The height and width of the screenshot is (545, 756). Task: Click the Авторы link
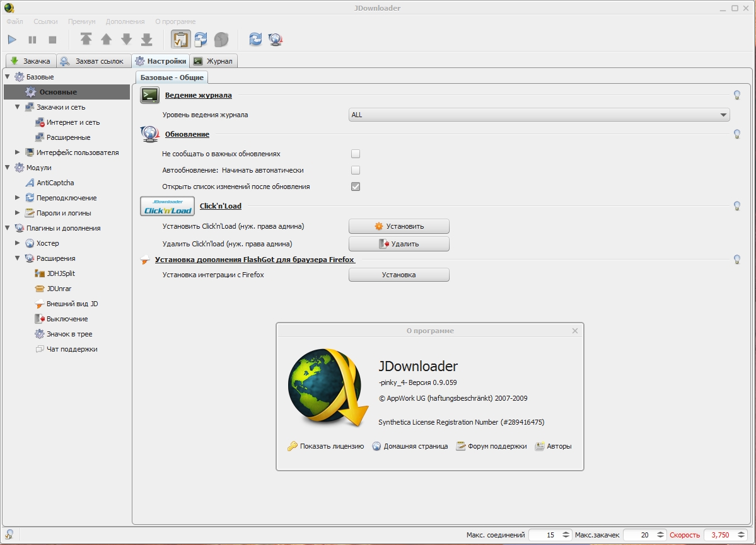click(554, 446)
